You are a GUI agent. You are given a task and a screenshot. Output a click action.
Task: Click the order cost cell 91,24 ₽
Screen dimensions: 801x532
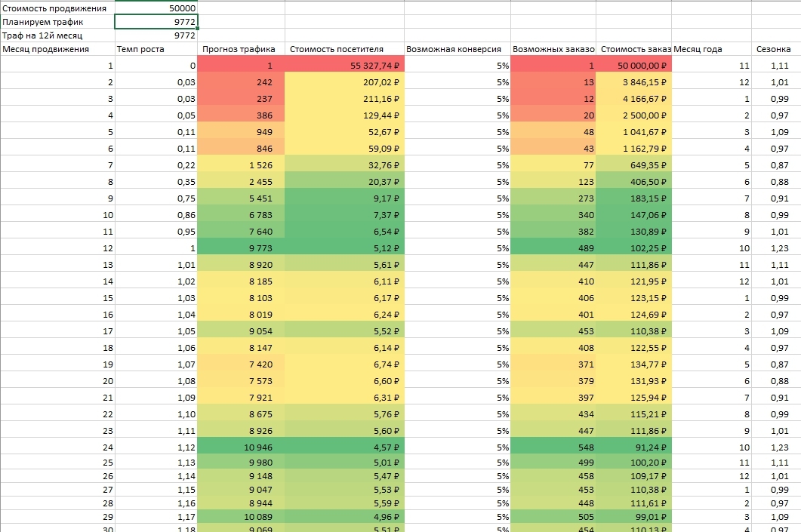pyautogui.click(x=633, y=447)
